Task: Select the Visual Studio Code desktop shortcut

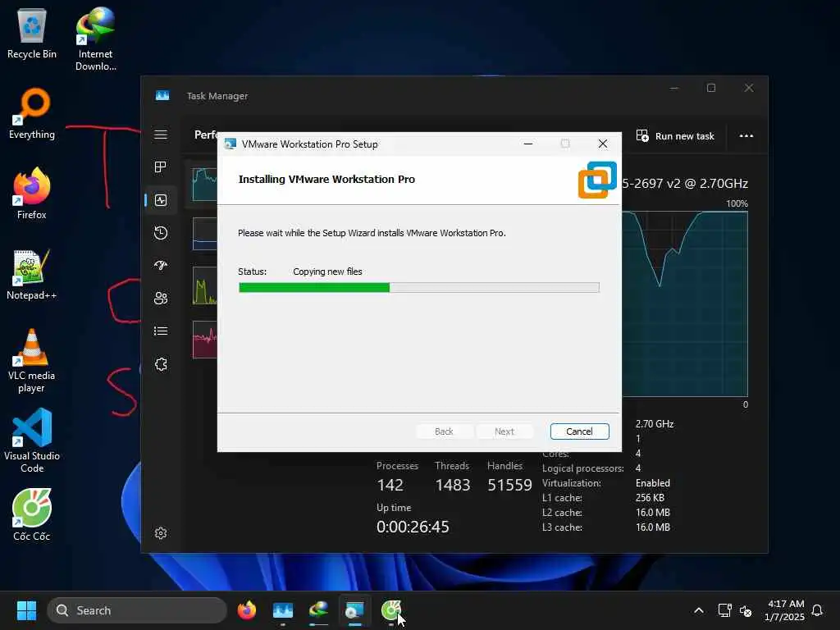Action: [x=32, y=441]
